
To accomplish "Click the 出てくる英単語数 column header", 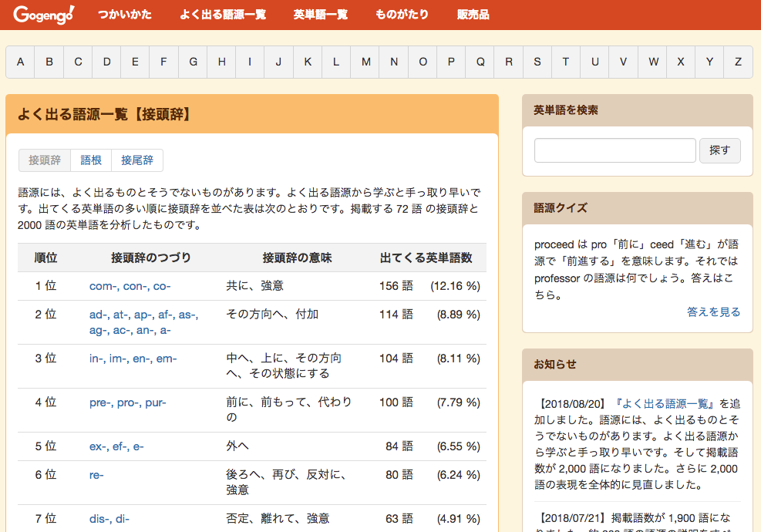I will coord(426,258).
